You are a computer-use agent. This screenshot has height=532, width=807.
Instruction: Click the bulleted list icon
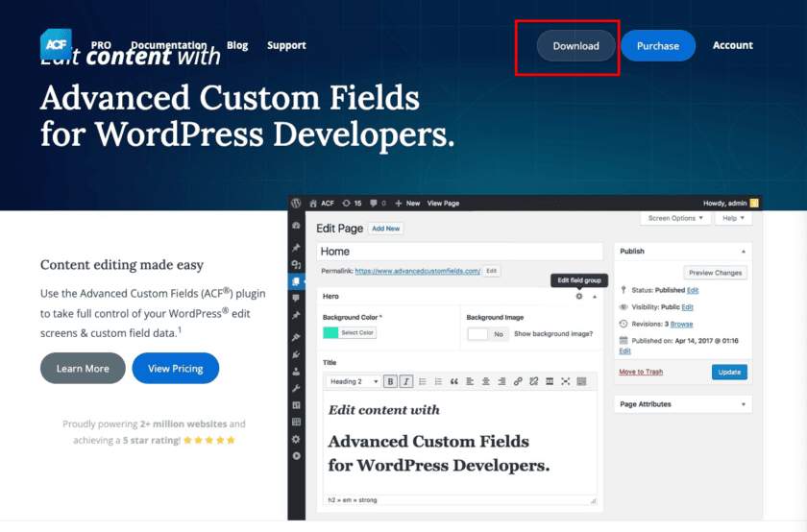click(423, 381)
